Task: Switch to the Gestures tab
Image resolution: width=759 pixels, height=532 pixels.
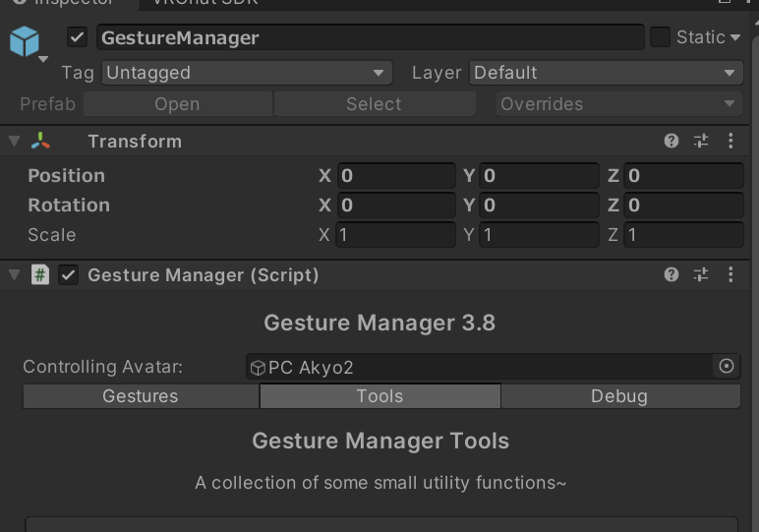Action: pyautogui.click(x=141, y=396)
